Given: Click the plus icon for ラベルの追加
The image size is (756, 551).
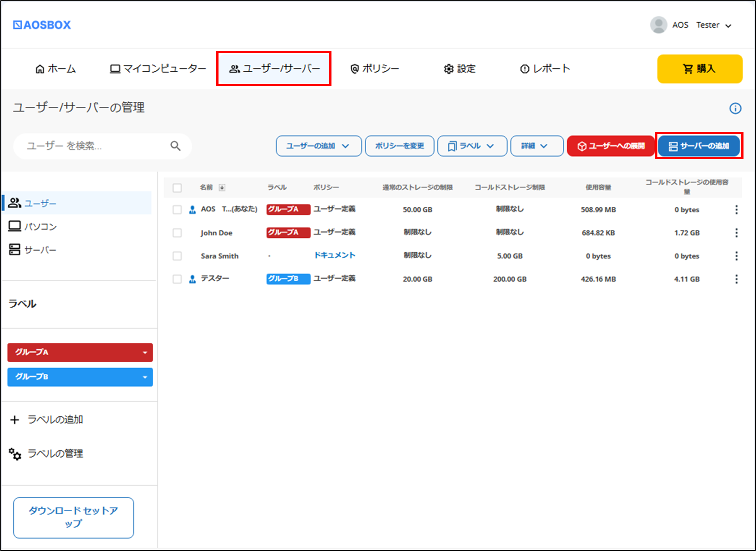Looking at the screenshot, I should [x=15, y=420].
